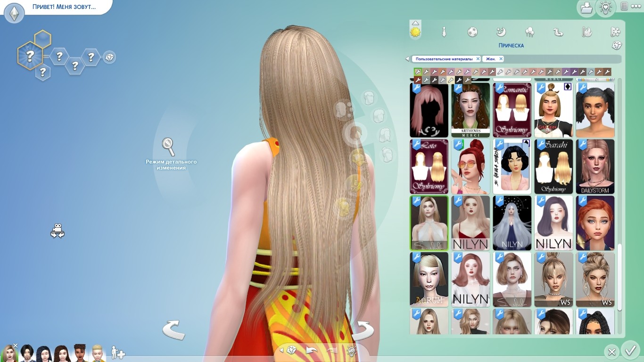Click the add new Sim icon
Screen dimensions: 644x362
[x=117, y=352]
